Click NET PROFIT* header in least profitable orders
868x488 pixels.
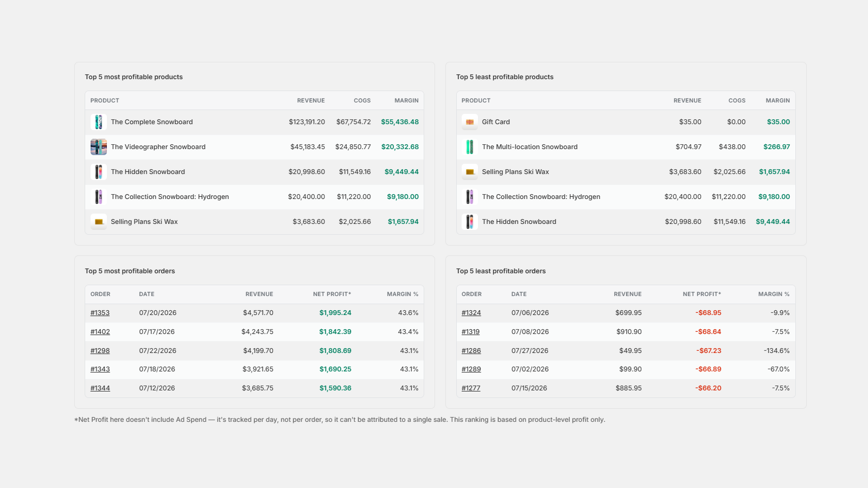[x=702, y=294]
